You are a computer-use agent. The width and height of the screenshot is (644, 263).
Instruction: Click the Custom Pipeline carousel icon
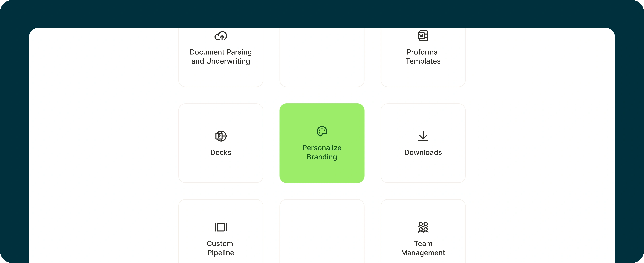tap(221, 227)
